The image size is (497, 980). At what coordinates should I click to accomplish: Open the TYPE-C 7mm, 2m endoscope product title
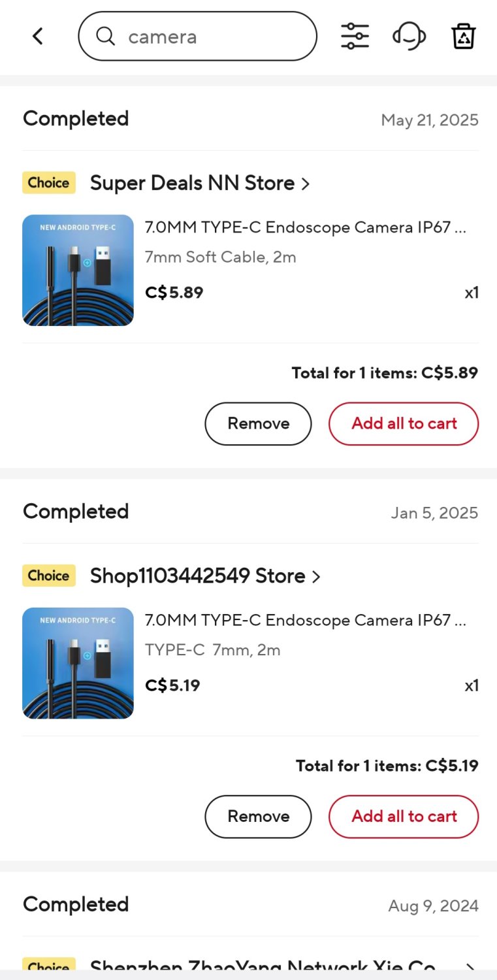point(305,621)
